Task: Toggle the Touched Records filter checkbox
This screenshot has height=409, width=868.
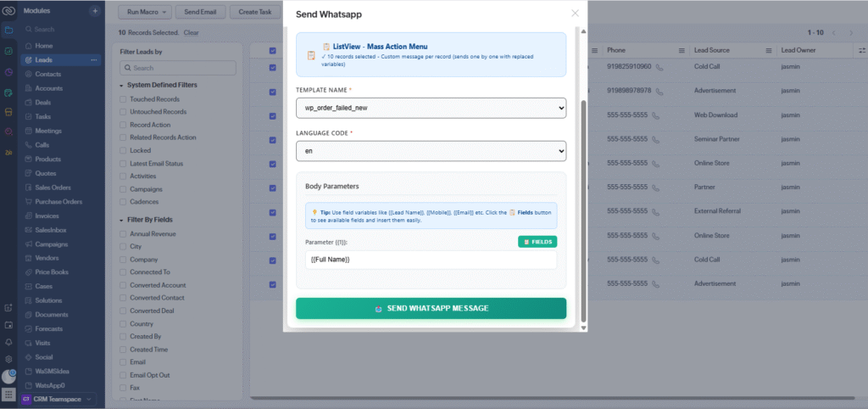Action: (x=124, y=99)
